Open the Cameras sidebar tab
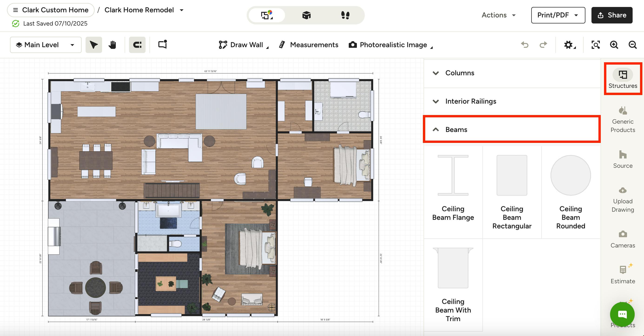Viewport: 644px width, 336px height. tap(623, 239)
